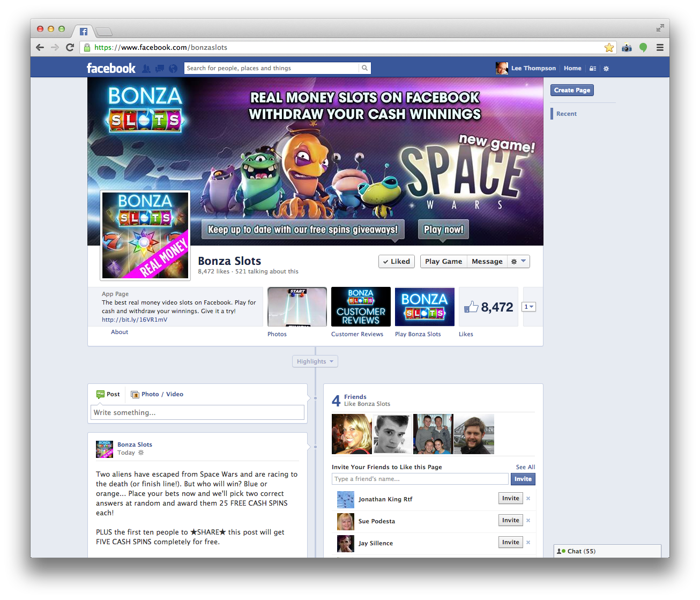Click the Facebook favicon browser tab
Image resolution: width=700 pixels, height=600 pixels.
[84, 32]
